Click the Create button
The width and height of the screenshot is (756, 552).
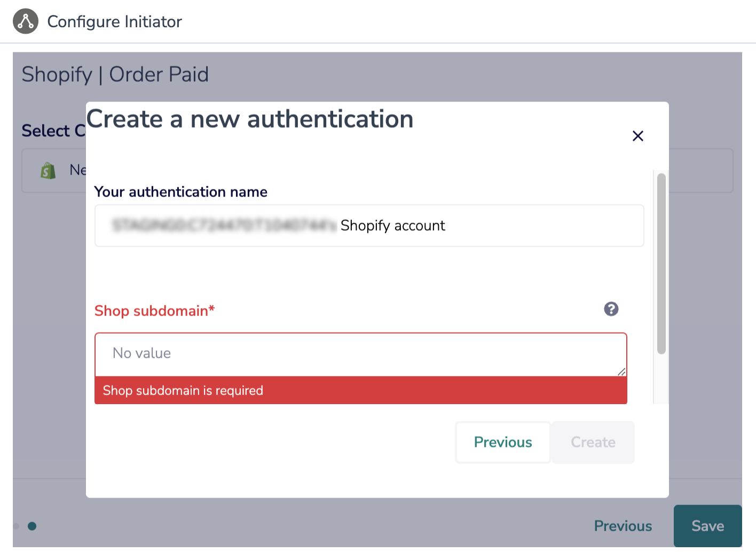click(593, 443)
